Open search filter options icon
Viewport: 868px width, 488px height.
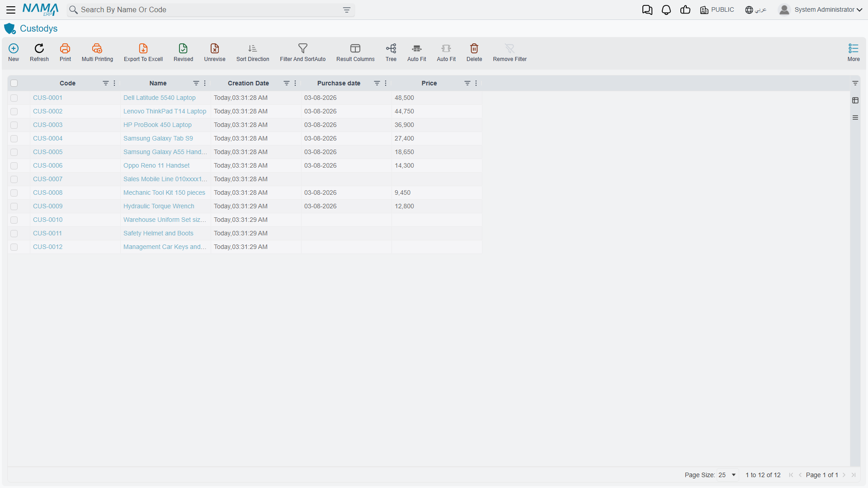[x=347, y=10]
